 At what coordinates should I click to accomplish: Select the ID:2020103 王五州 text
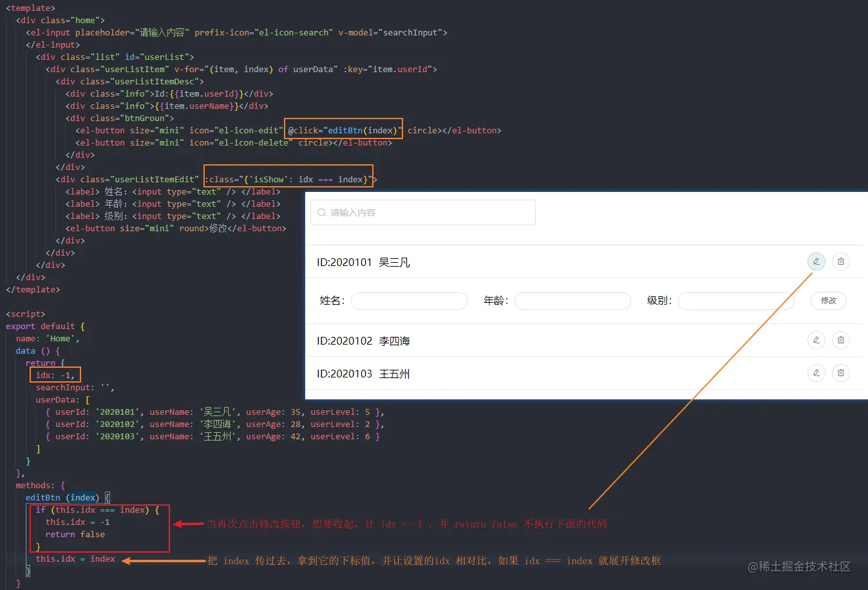coord(363,374)
